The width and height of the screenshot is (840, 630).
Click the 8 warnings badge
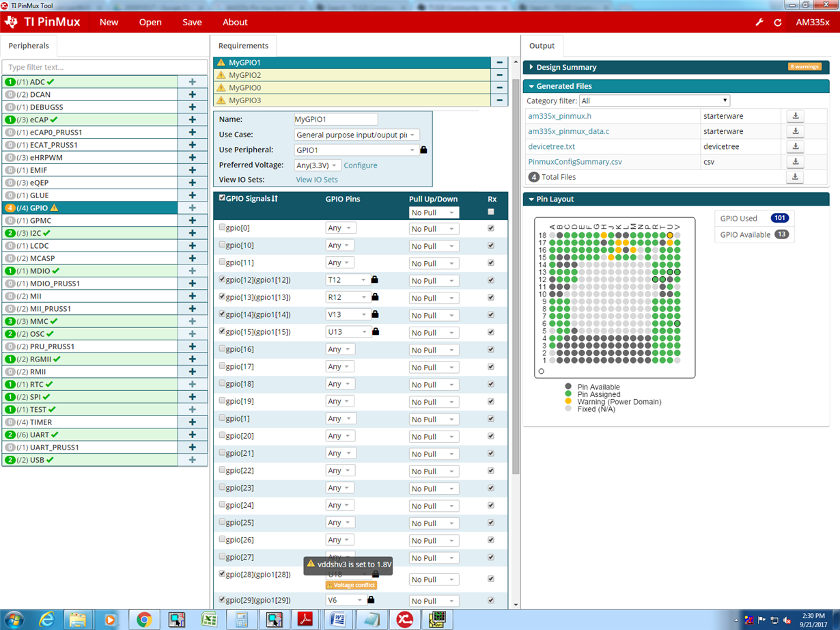(x=804, y=67)
